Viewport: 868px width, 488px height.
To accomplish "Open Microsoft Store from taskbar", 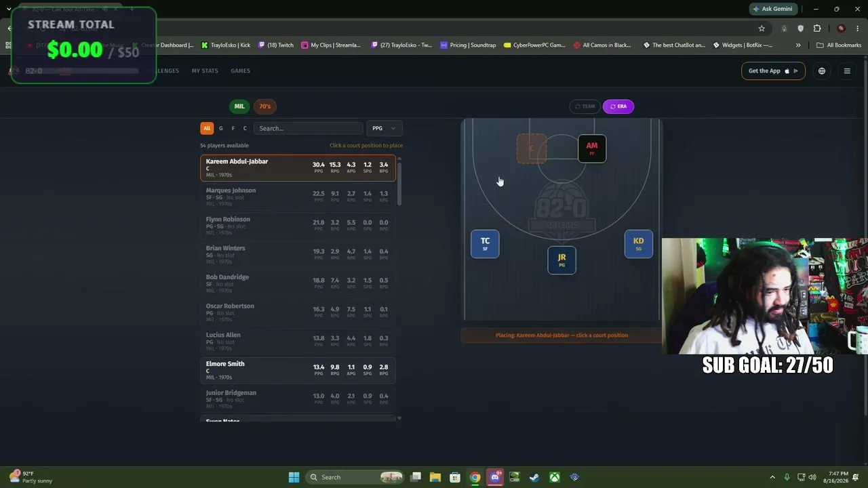I will click(455, 477).
